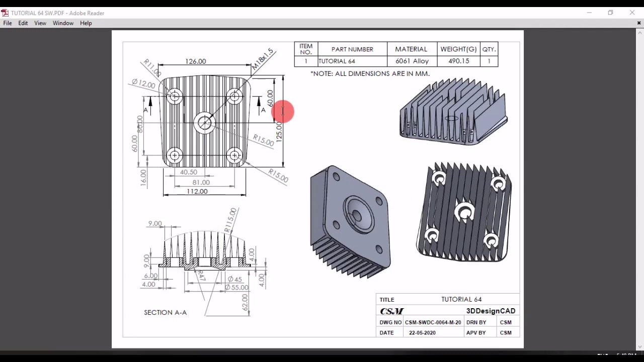Click the WEIGHT(G) table header
The width and height of the screenshot is (644, 362).
click(458, 49)
